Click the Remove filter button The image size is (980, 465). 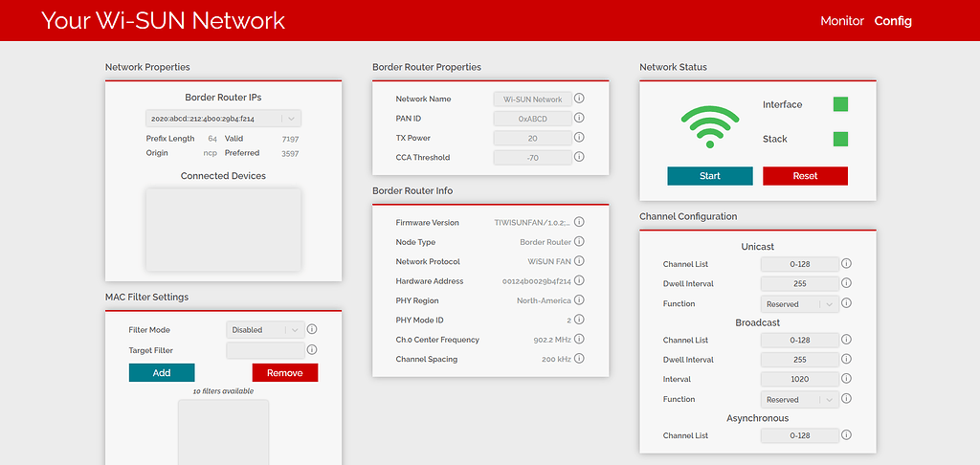coord(285,372)
